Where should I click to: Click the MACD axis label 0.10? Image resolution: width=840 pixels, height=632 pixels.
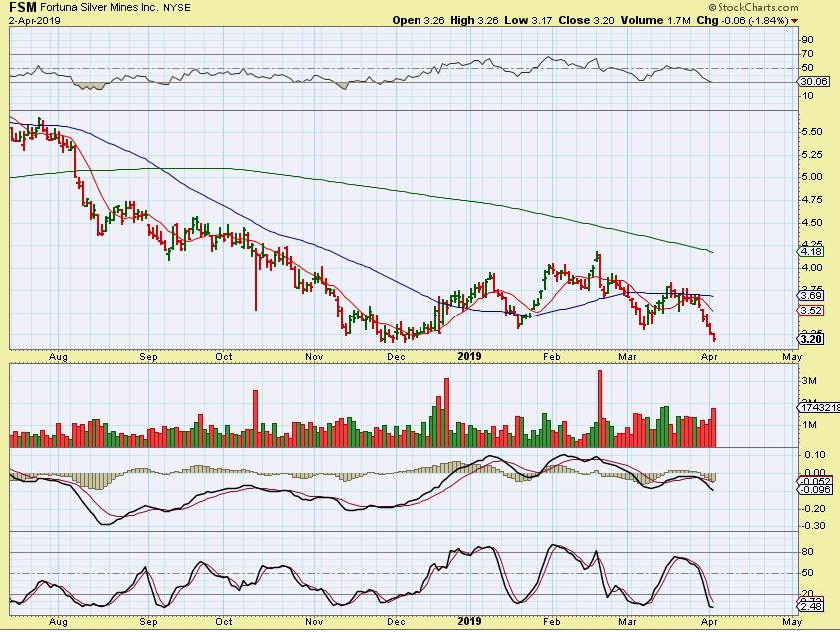click(x=814, y=454)
